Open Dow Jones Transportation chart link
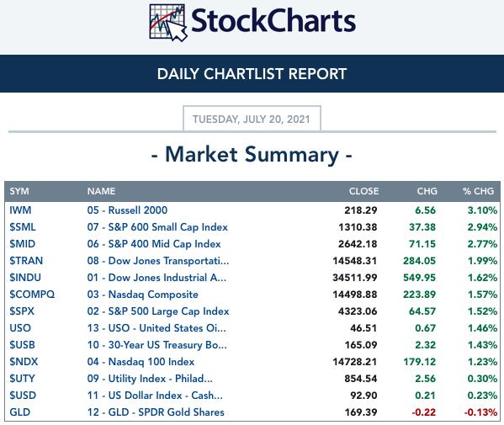The image size is (504, 425). click(158, 261)
